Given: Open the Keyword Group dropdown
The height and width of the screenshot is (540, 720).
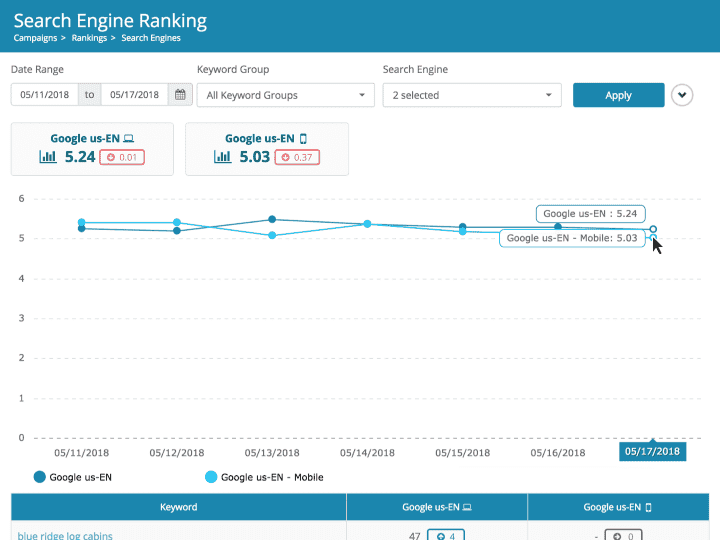Looking at the screenshot, I should pyautogui.click(x=285, y=95).
